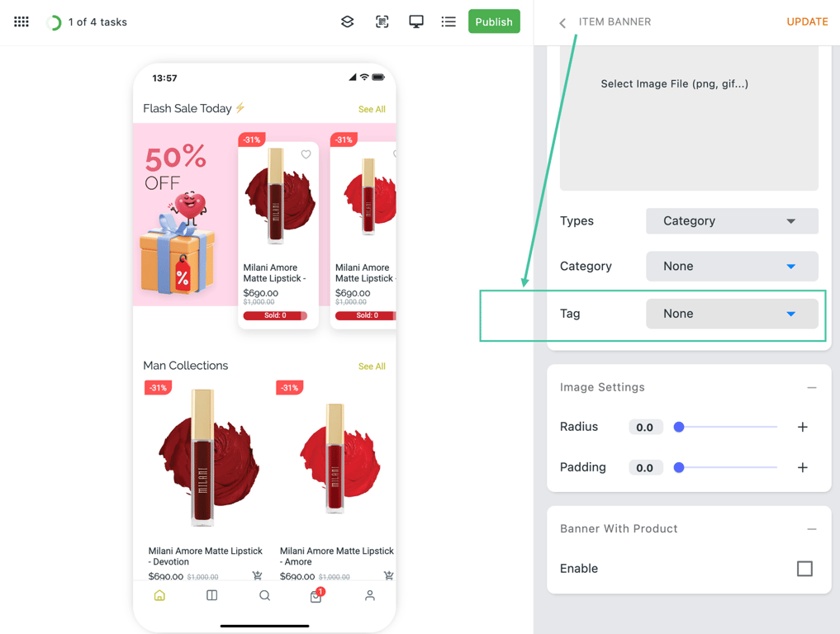Screen dimensions: 840x634
Task: Add Devotion lipstick to cart icon
Action: tap(257, 575)
